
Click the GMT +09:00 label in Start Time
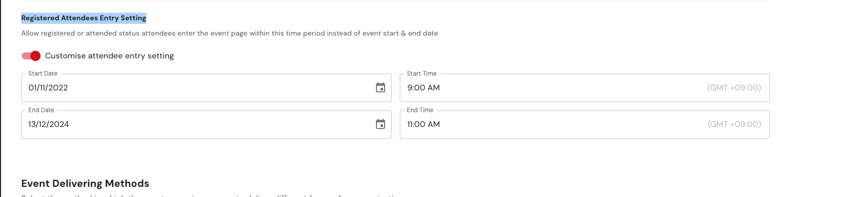click(x=734, y=88)
